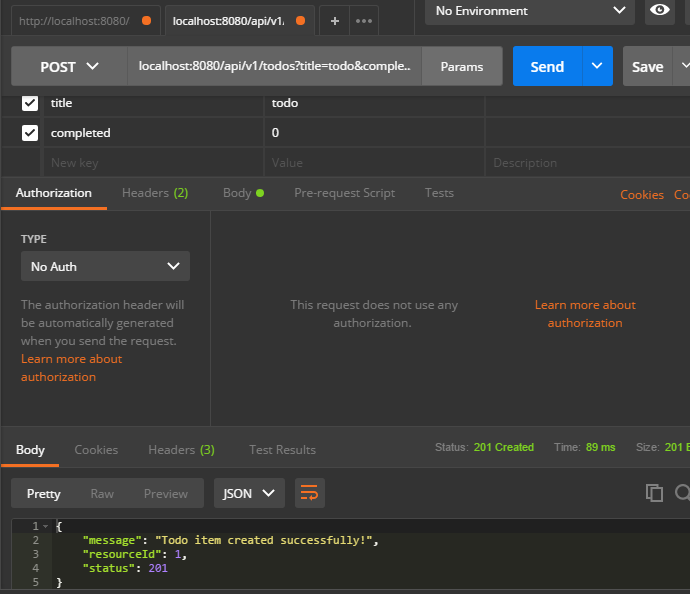Click the environment quick look eye icon

pyautogui.click(x=659, y=10)
